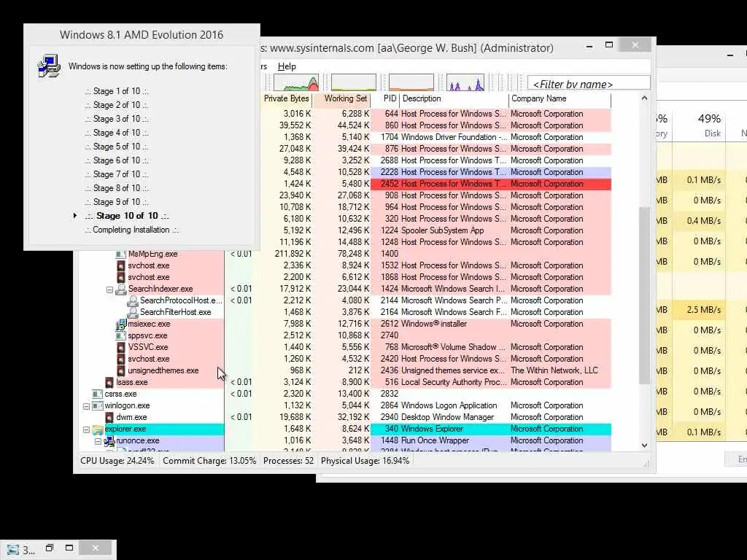This screenshot has height=560, width=747.
Task: Click The Within Network, LLC company cell
Action: click(554, 370)
